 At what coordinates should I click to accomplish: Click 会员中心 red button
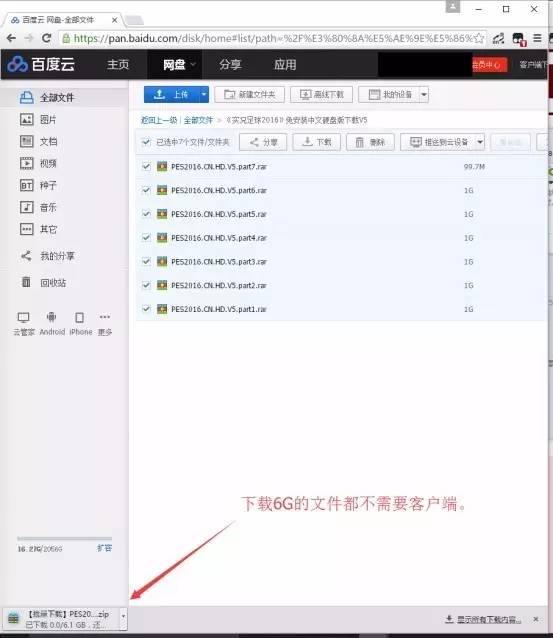[x=489, y=64]
